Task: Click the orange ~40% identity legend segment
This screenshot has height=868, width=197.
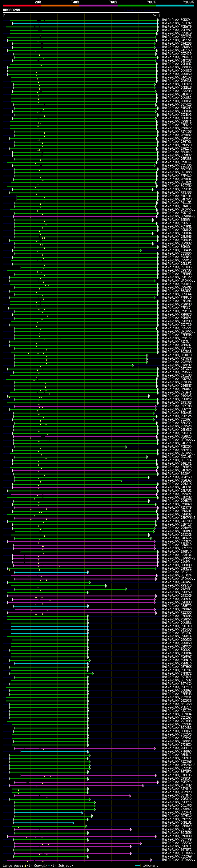Action: (x=60, y=6)
